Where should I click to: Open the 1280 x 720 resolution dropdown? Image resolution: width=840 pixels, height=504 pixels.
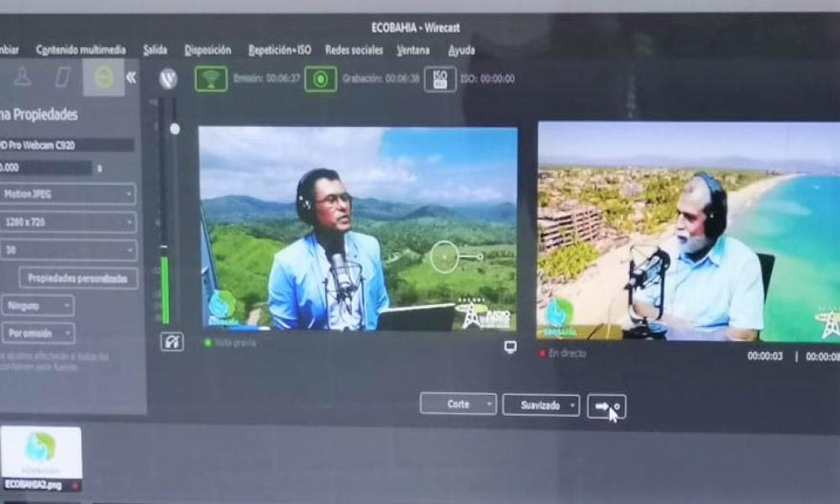pyautogui.click(x=67, y=223)
